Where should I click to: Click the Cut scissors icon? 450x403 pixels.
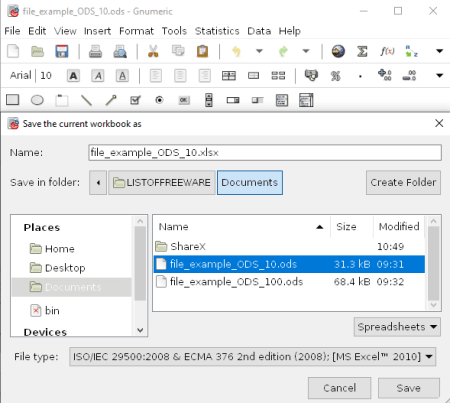click(x=153, y=51)
